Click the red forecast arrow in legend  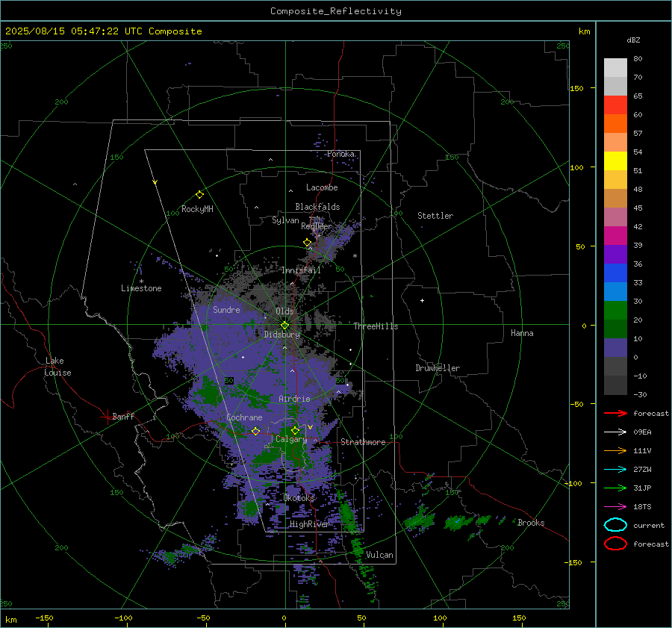[x=615, y=413]
